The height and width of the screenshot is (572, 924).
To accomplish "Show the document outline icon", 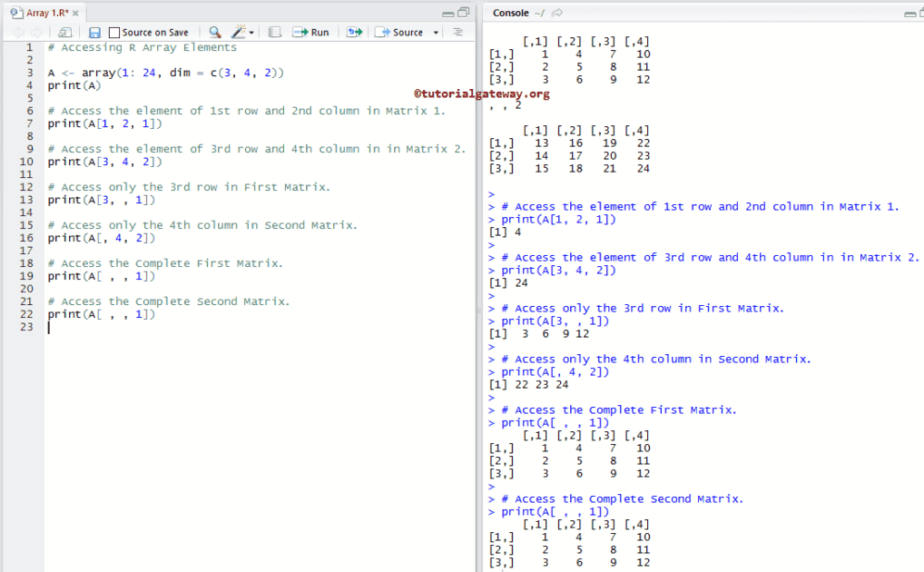I will click(457, 31).
